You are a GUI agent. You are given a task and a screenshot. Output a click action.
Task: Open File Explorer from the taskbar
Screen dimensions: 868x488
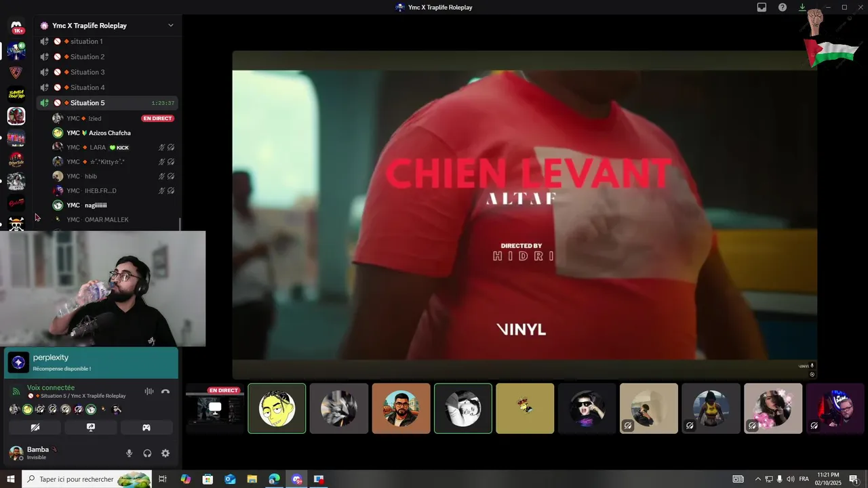click(252, 479)
